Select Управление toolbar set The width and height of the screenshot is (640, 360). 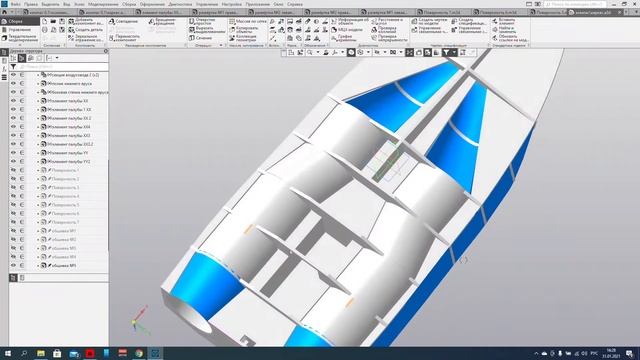coord(20,29)
